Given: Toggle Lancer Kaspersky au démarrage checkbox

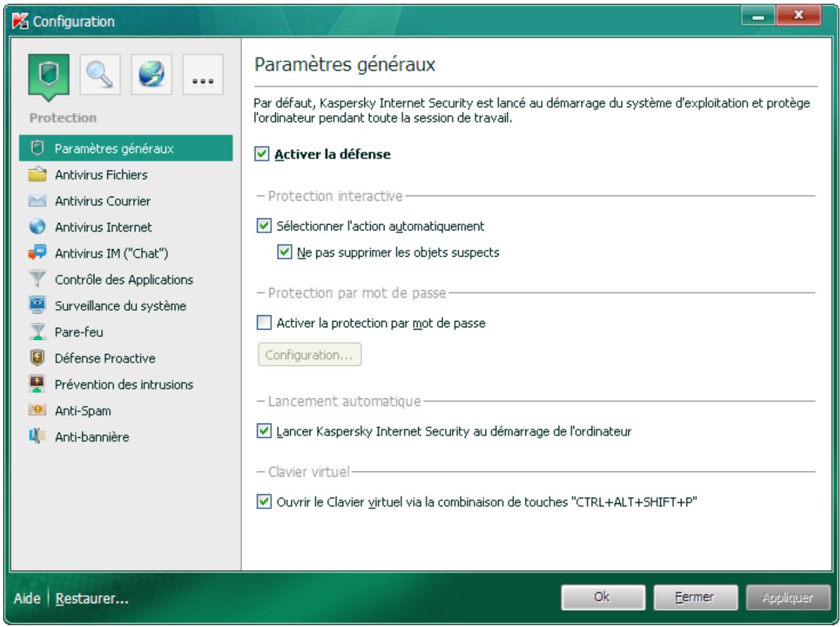Looking at the screenshot, I should click(265, 431).
